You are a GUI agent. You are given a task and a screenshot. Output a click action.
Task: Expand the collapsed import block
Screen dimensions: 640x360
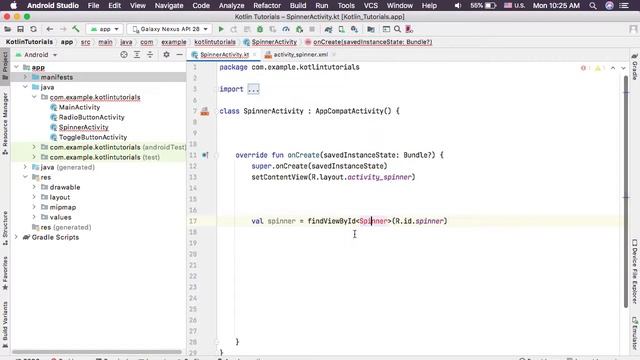point(253,89)
